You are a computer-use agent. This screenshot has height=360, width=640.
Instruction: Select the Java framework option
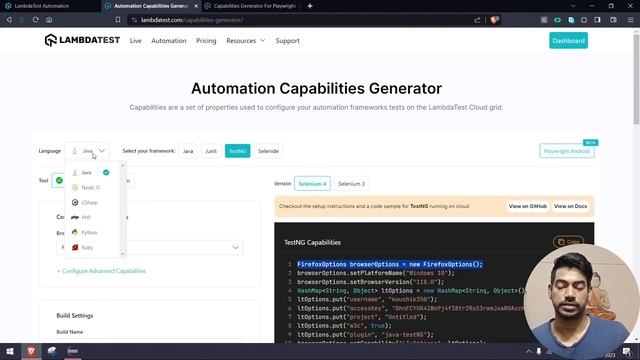click(x=188, y=151)
